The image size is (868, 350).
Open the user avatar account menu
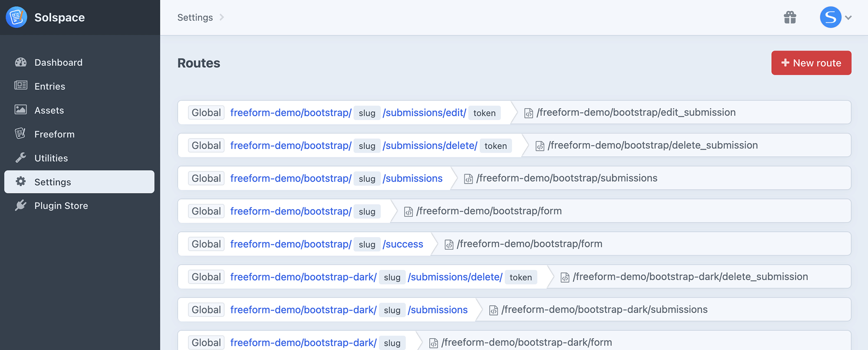[x=830, y=17]
